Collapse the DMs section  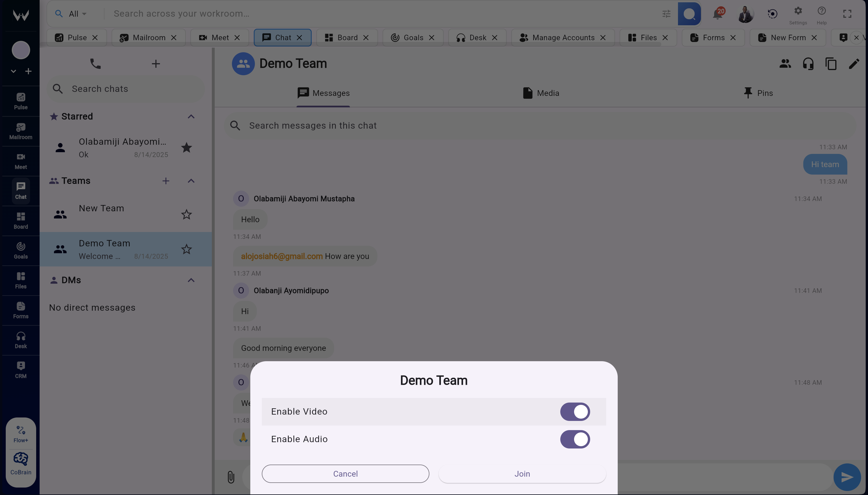pos(191,280)
